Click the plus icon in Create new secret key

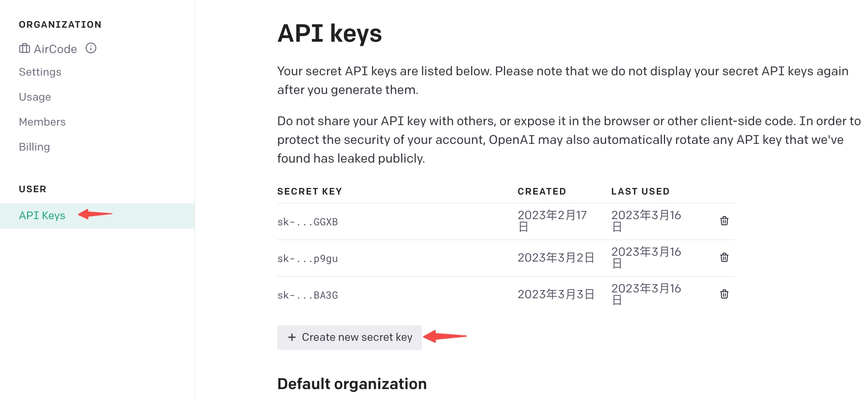pos(292,337)
